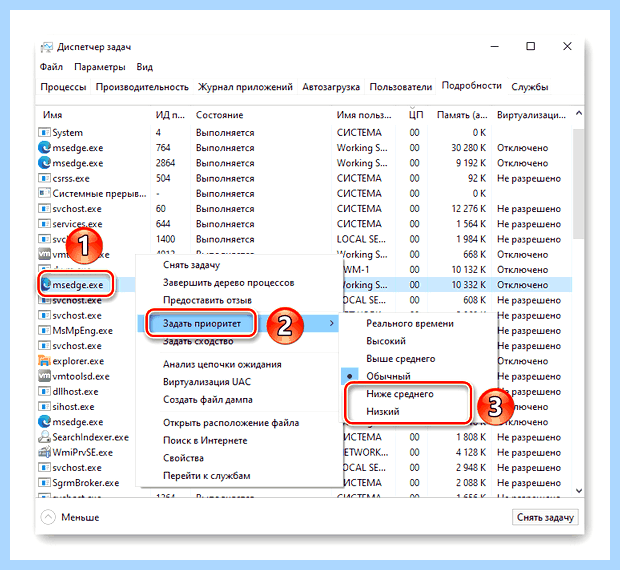Click the Снять задачу bottom button
This screenshot has width=620, height=570.
545,517
